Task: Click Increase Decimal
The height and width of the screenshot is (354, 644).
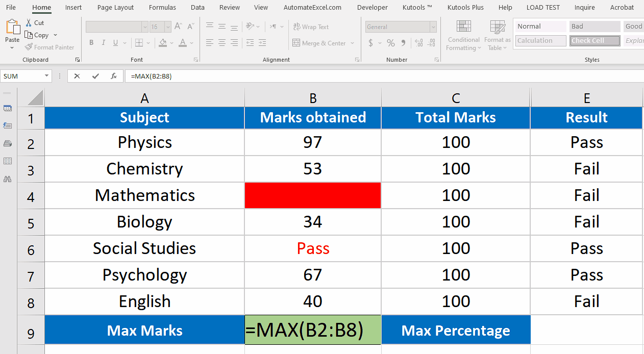Action: coord(419,43)
